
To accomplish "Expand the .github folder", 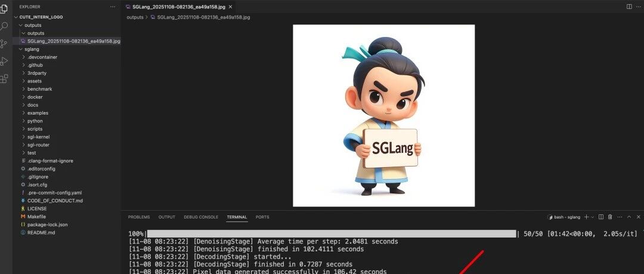I will click(x=35, y=65).
